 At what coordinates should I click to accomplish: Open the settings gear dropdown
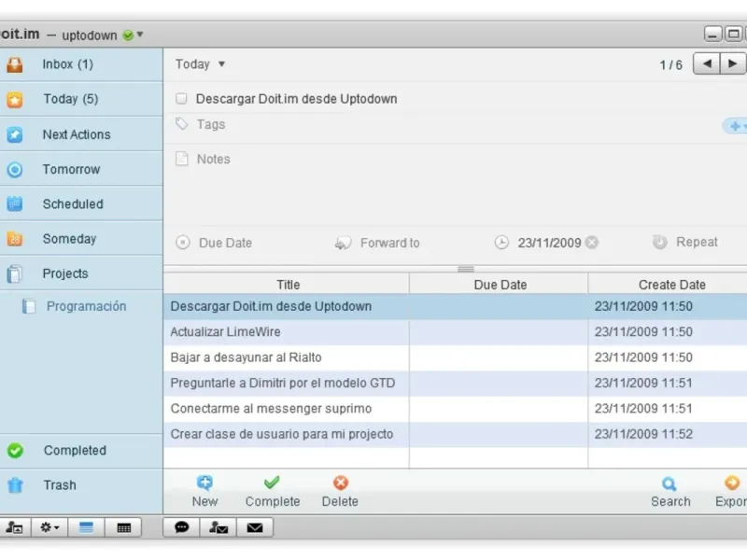[49, 527]
